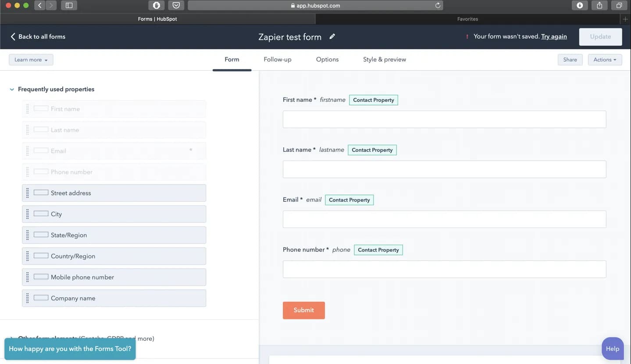Click the Last name input field

(x=444, y=169)
